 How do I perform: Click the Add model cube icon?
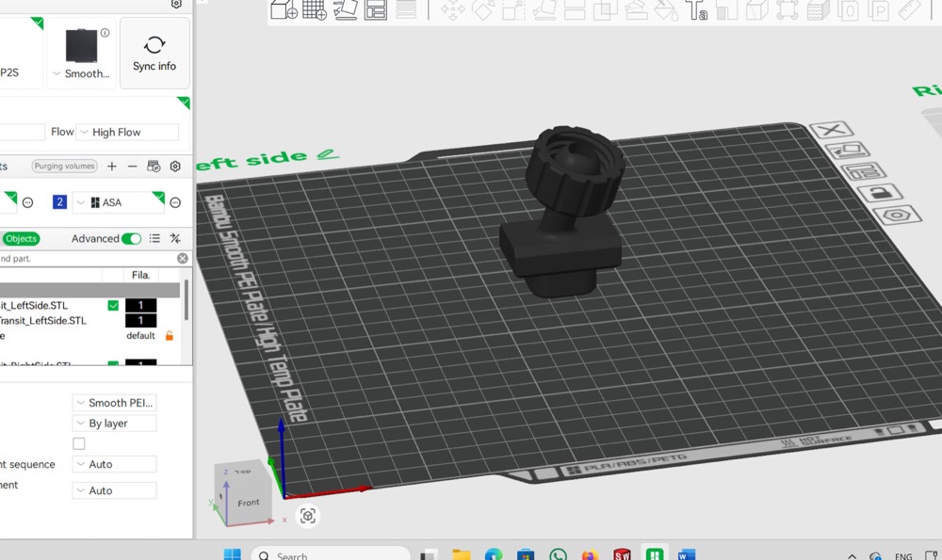coord(284,9)
